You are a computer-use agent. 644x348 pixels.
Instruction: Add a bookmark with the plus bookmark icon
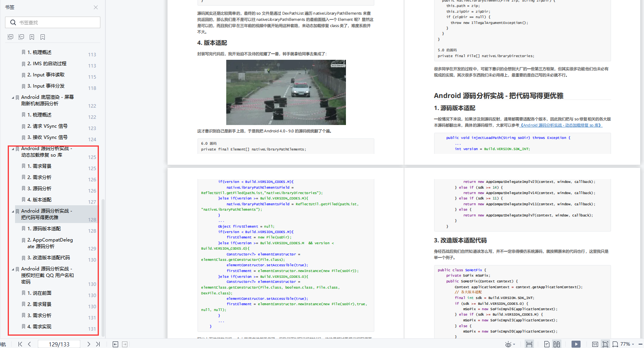(32, 37)
